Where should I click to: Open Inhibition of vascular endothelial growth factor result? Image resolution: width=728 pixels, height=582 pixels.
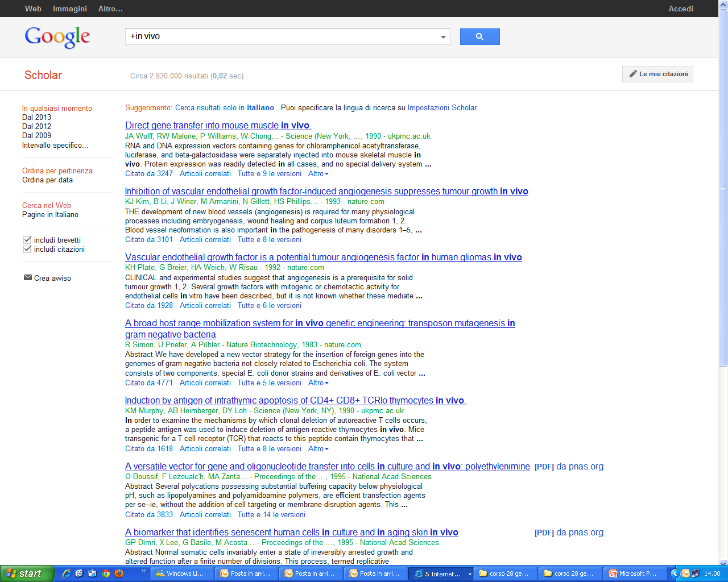(x=326, y=191)
